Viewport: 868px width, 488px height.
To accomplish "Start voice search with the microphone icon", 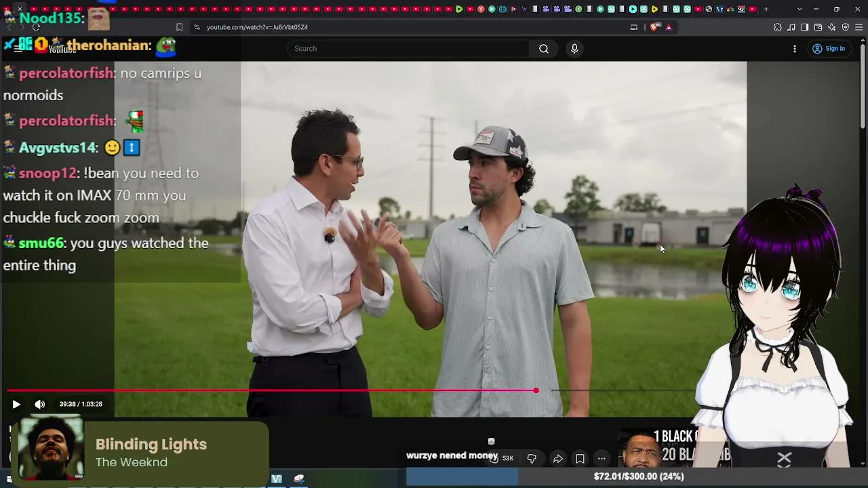I will click(x=574, y=49).
